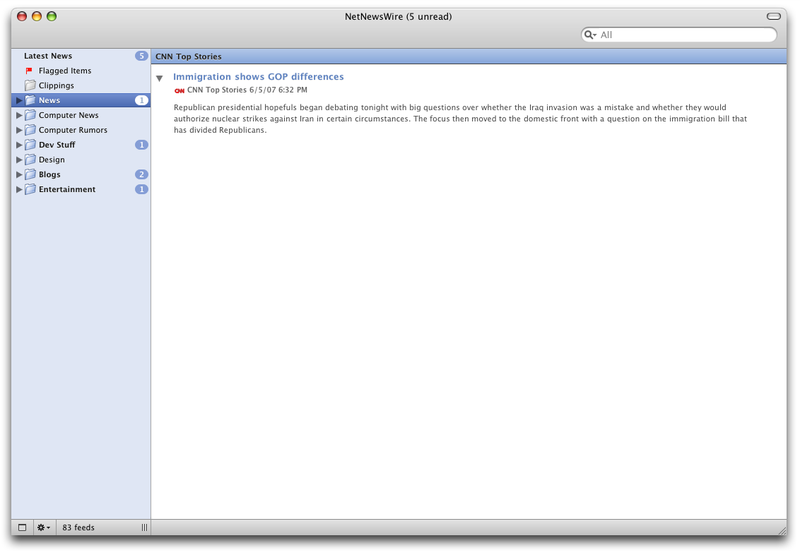Click the CNN Top Stories 6/5/07 6:32 PM byline
The width and height of the screenshot is (800, 555).
point(247,90)
